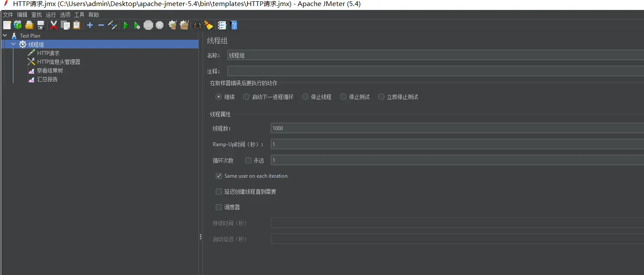
Task: Click the blue plus Expand All icon
Action: [x=90, y=26]
